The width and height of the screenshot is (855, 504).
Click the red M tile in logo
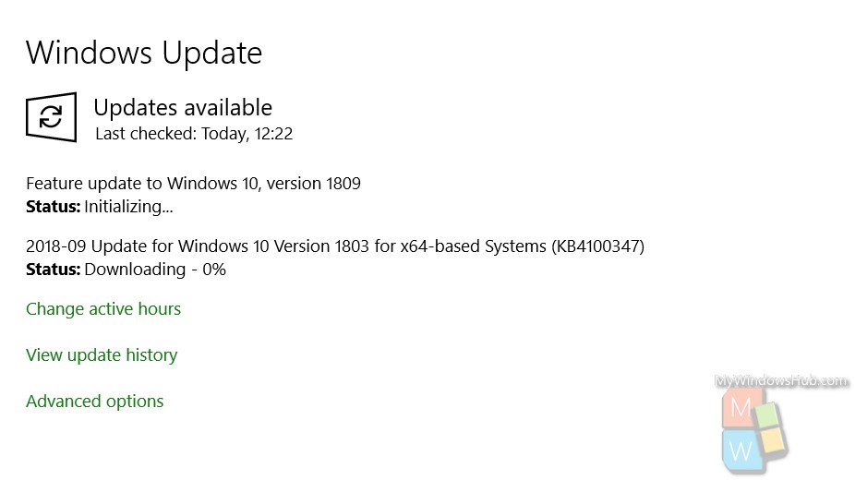(x=740, y=408)
